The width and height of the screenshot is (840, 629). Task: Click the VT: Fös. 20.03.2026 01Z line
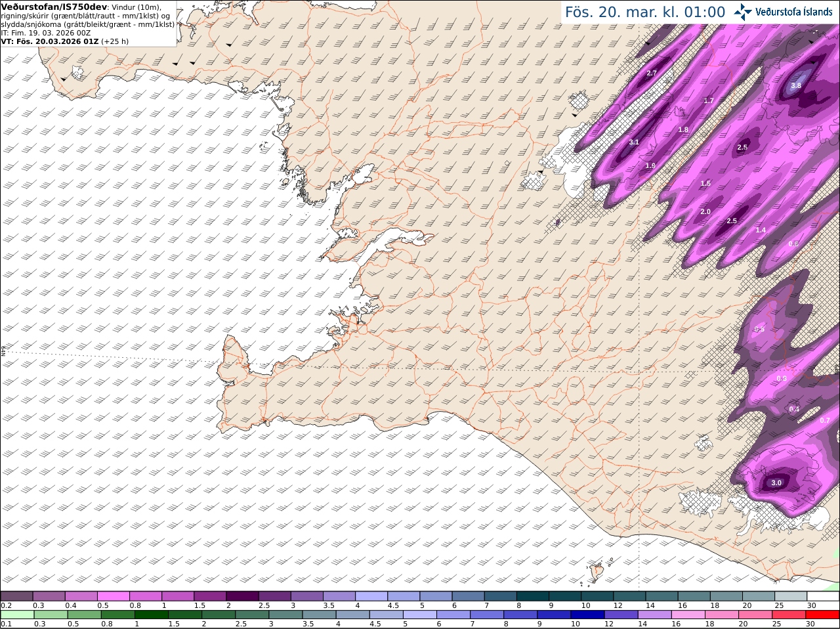point(64,41)
